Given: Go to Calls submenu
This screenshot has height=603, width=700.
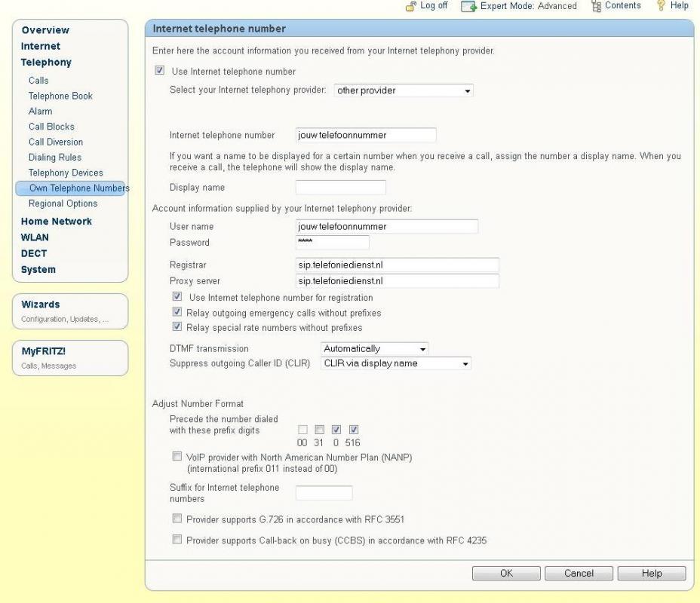Looking at the screenshot, I should (38, 81).
